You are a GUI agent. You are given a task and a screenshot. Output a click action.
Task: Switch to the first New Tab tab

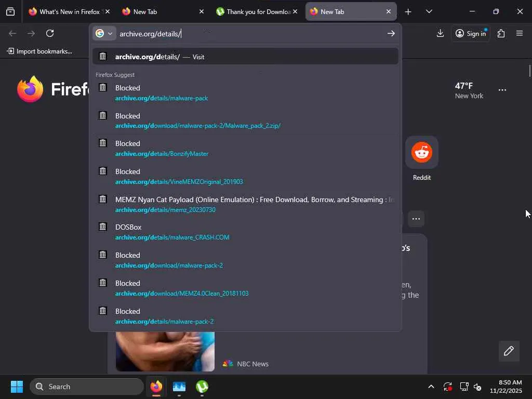pyautogui.click(x=163, y=11)
